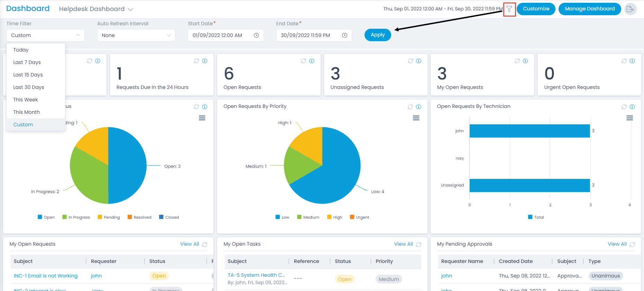
Task: Click the Apply button
Action: point(378,35)
